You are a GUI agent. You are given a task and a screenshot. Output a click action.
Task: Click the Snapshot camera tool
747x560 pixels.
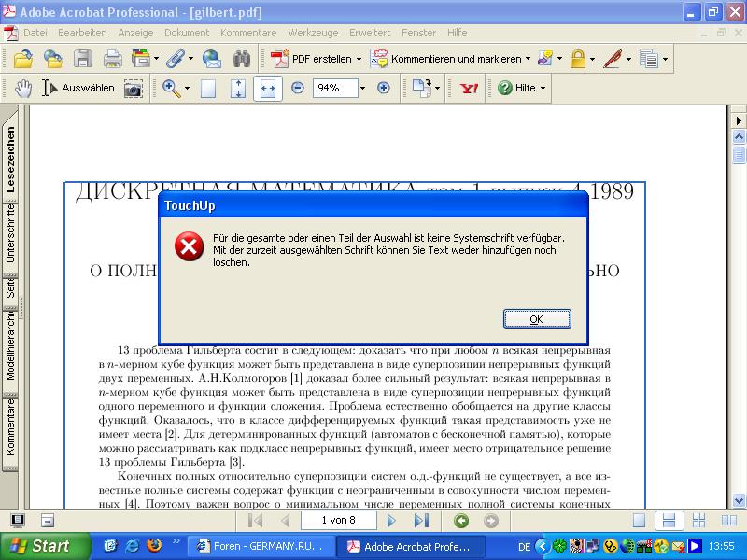point(134,88)
